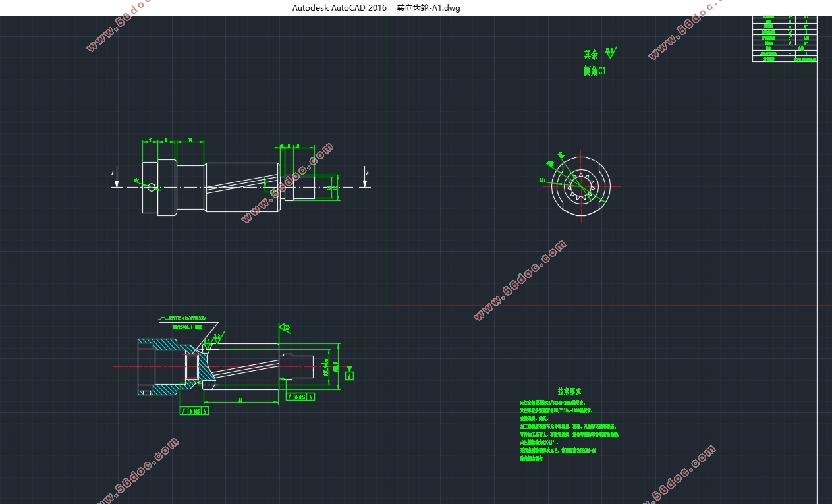The height and width of the screenshot is (504, 832).
Task: Select the spline callout text above section view
Action: [188, 318]
